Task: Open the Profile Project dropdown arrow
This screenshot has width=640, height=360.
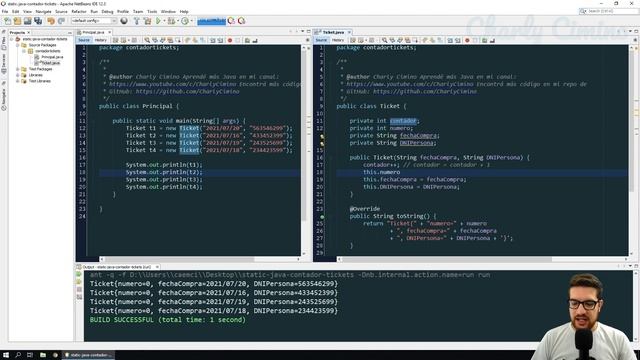Action: pyautogui.click(x=191, y=21)
